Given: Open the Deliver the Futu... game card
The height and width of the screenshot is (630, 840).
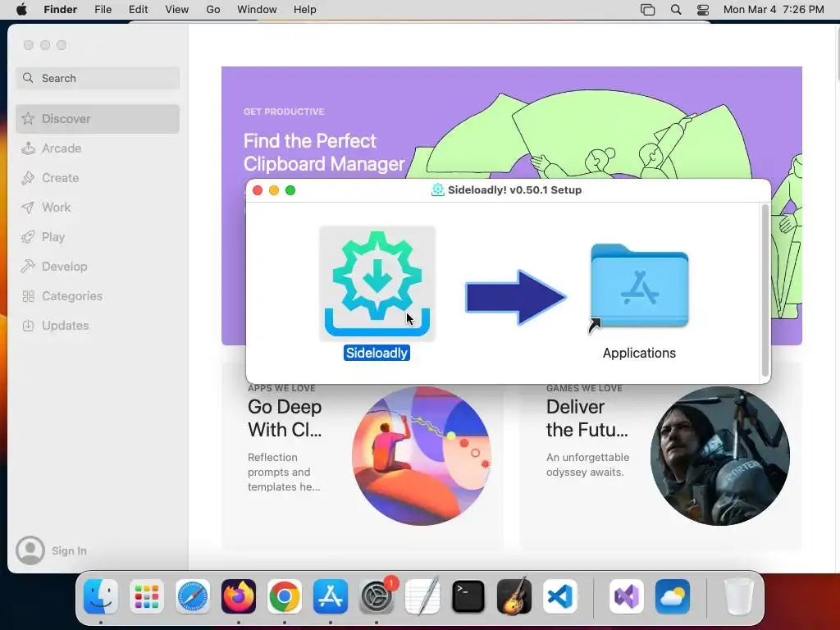Looking at the screenshot, I should [x=661, y=466].
